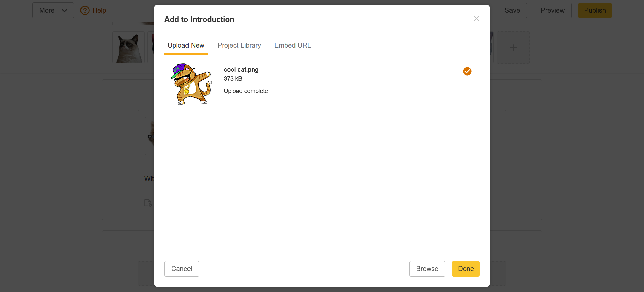Open the Preview of the project
This screenshot has height=292, width=644.
click(x=552, y=10)
